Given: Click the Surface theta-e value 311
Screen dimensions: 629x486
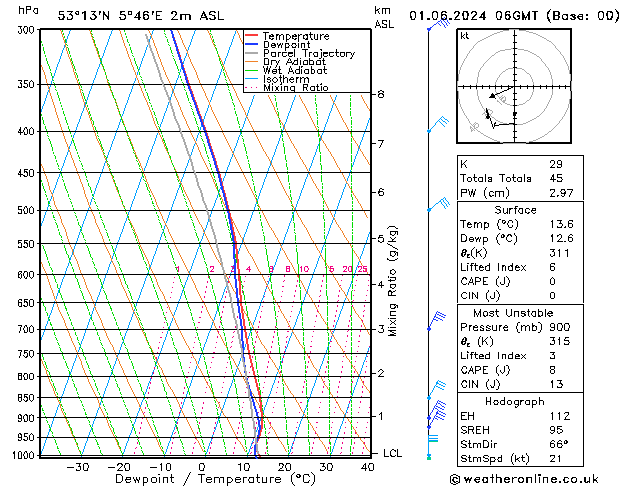Looking at the screenshot, I should click(559, 253).
